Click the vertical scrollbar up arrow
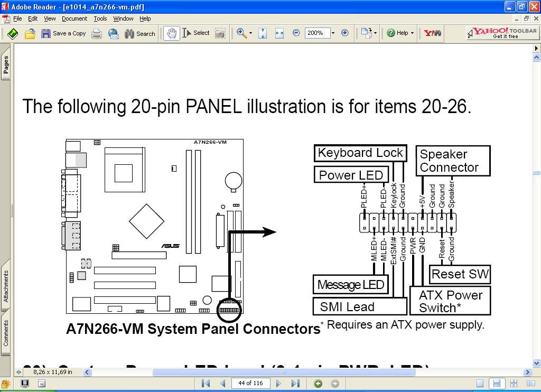This screenshot has width=541, height=392. 537,58
